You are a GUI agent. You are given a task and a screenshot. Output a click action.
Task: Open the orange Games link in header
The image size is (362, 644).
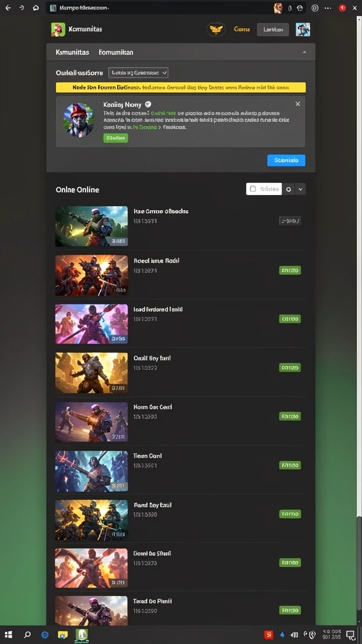pyautogui.click(x=242, y=29)
